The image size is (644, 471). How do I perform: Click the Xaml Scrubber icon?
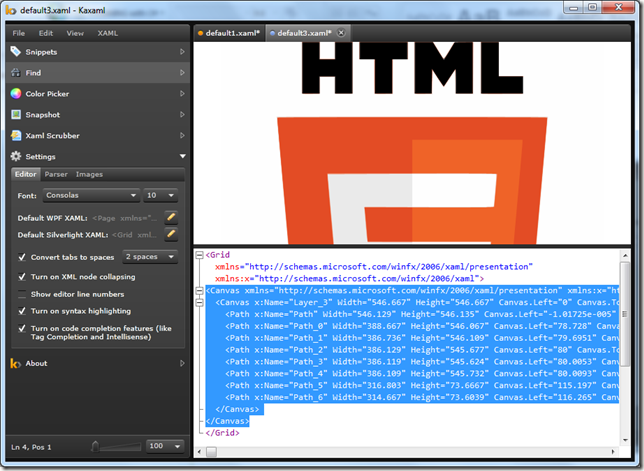(16, 136)
